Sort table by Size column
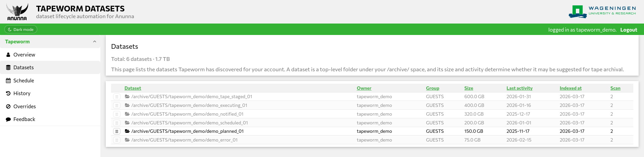Image resolution: width=644 pixels, height=157 pixels. [468, 88]
